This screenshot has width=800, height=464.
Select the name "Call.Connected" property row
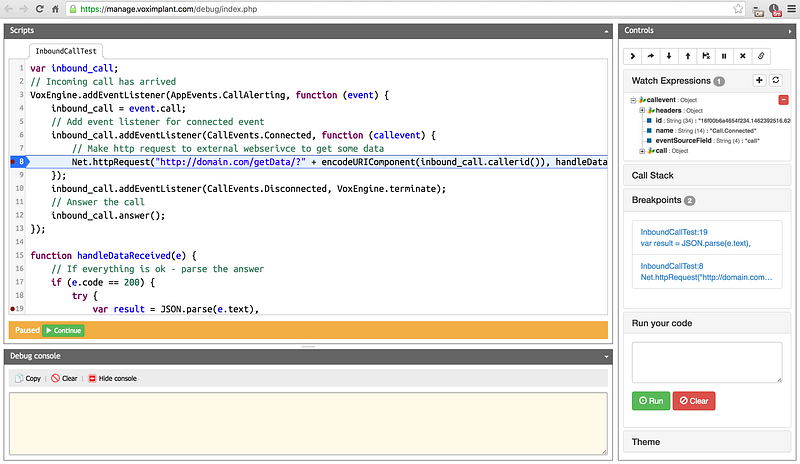(702, 131)
